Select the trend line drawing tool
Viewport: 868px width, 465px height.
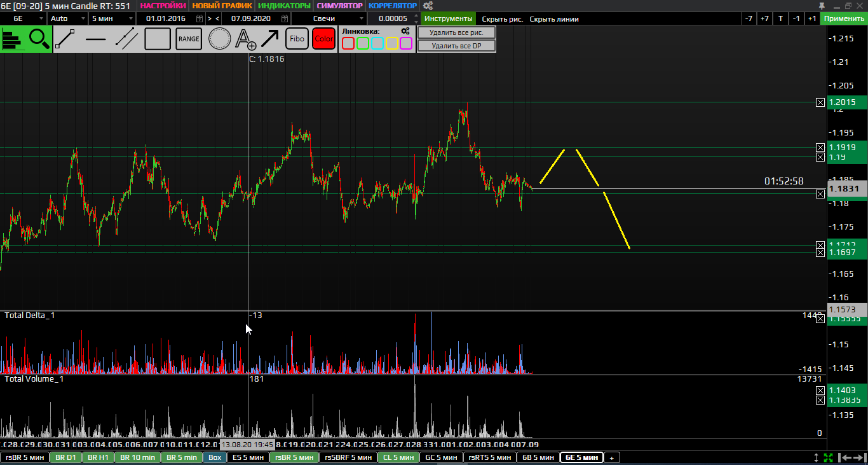tap(66, 39)
